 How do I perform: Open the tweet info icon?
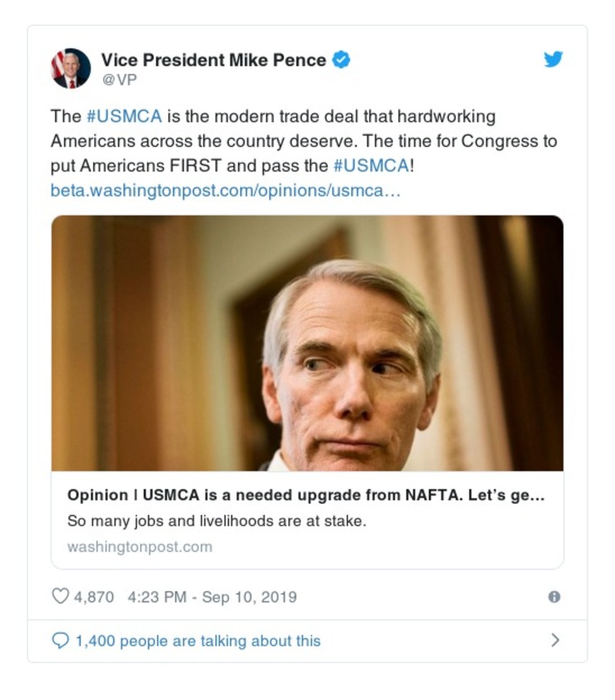(553, 597)
